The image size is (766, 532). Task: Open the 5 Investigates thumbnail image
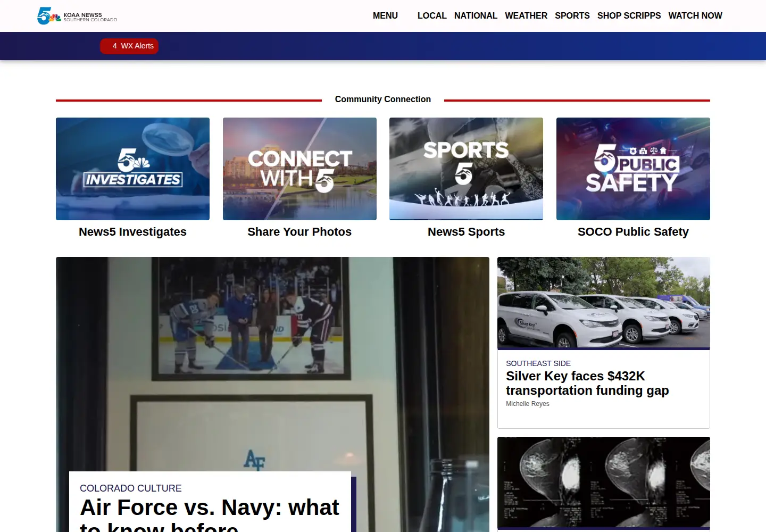coord(132,169)
